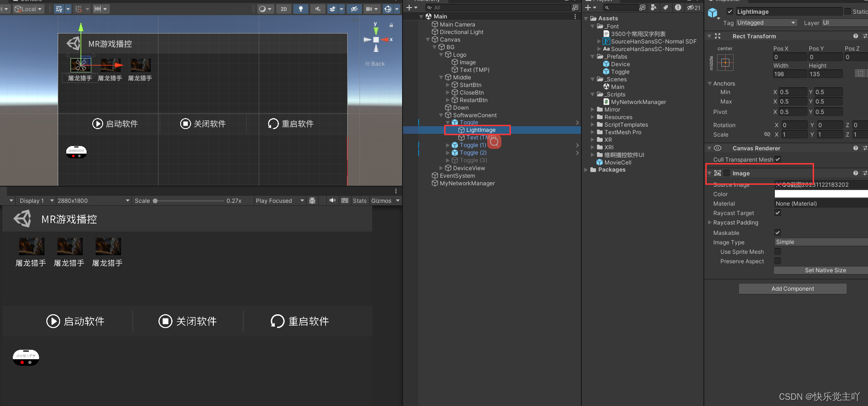Screen dimensions: 868x406
Task: Open Game view more options menu
Action: tap(396, 191)
